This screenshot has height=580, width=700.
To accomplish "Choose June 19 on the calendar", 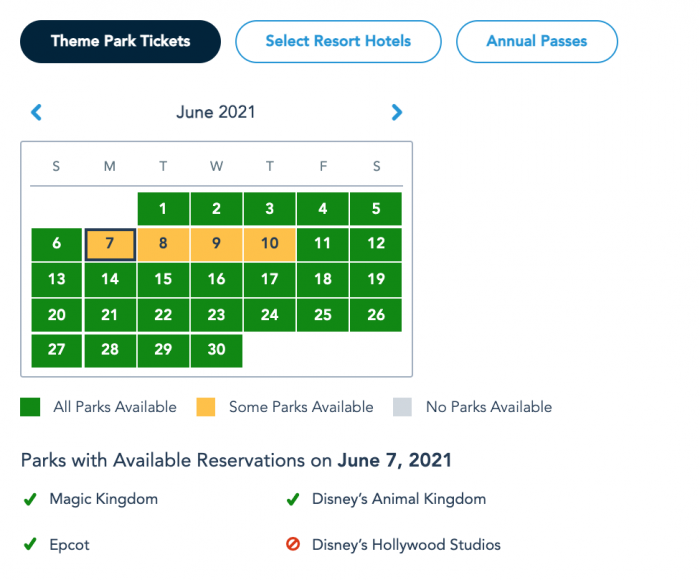I will (x=376, y=280).
